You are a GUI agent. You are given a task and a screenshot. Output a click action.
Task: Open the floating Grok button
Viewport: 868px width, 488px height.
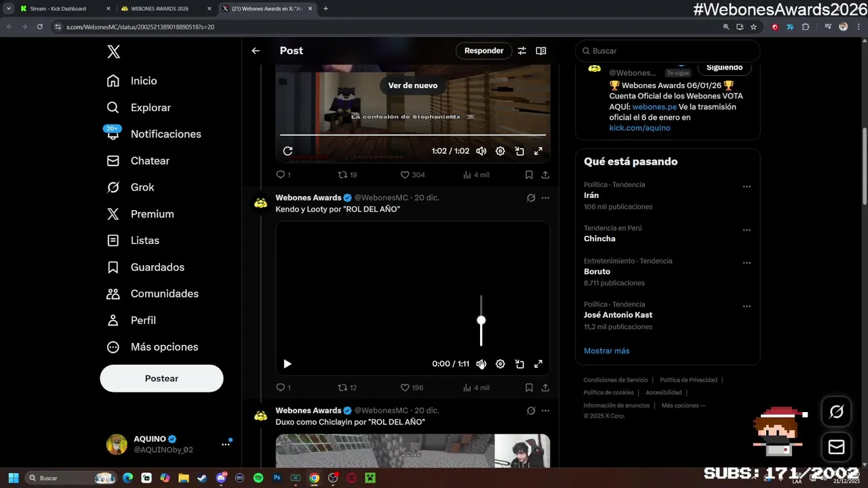836,411
